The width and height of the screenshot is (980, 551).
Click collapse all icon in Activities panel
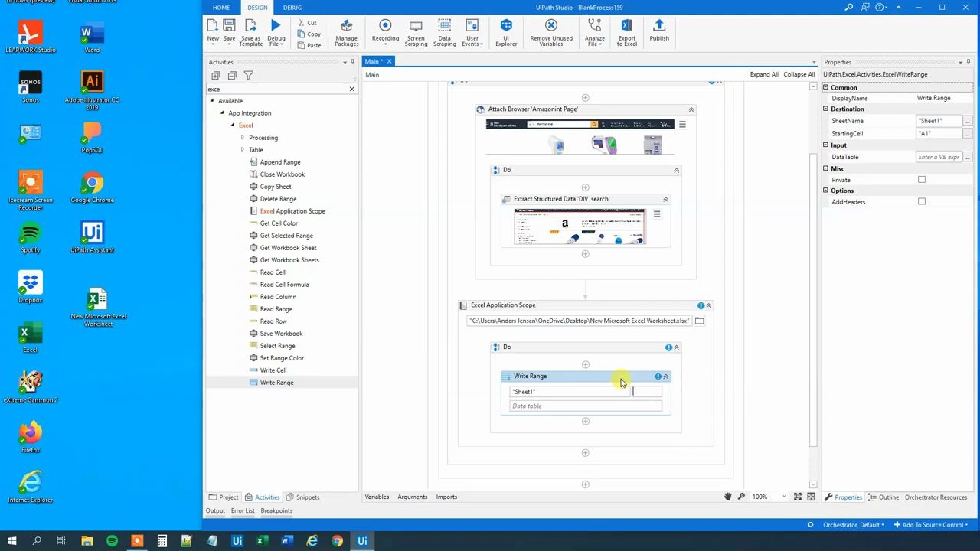click(232, 75)
